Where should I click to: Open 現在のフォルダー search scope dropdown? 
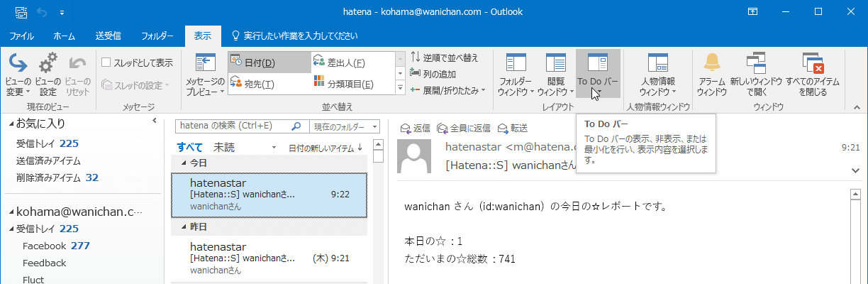click(x=345, y=126)
